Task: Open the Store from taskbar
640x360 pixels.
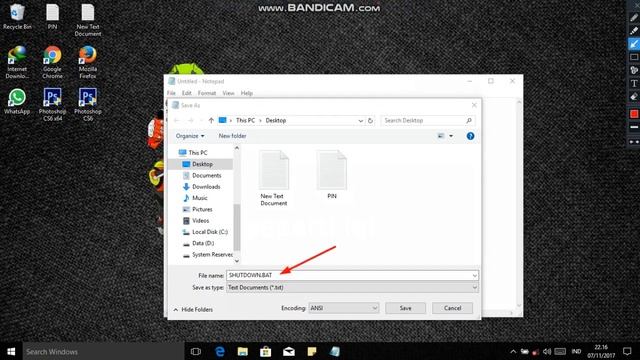Action: click(x=266, y=351)
